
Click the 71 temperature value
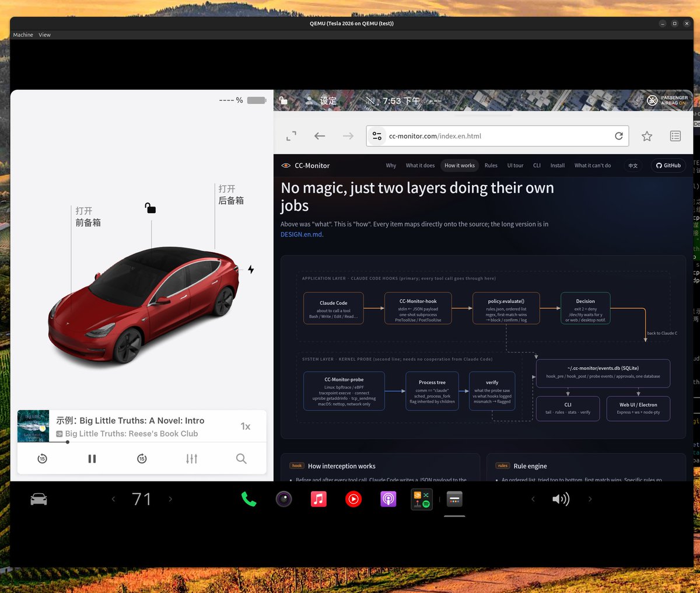tap(142, 499)
